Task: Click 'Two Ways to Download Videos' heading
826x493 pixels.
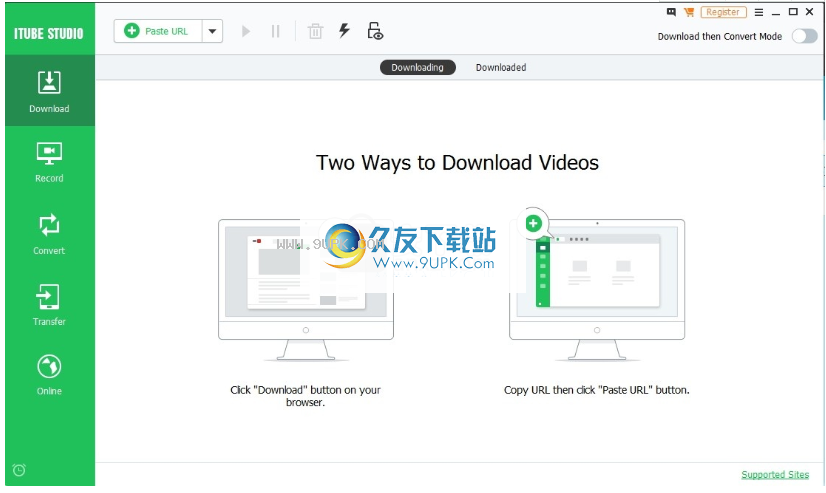Action: pyautogui.click(x=457, y=163)
